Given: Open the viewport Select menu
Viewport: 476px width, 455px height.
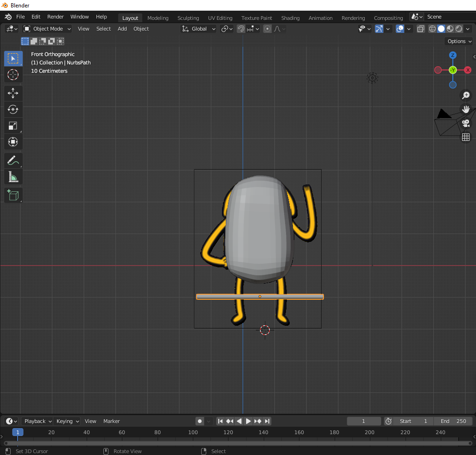Looking at the screenshot, I should [103, 29].
